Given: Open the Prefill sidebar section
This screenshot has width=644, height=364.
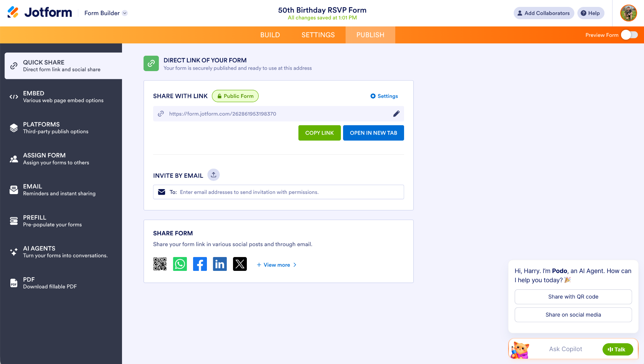Looking at the screenshot, I should pyautogui.click(x=63, y=221).
